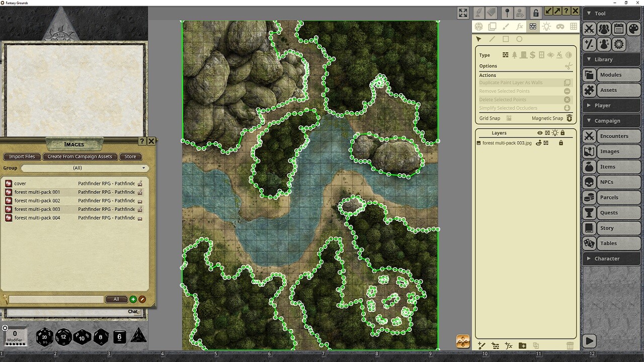Enable Magnetic Snap
The width and height of the screenshot is (644, 362).
(x=569, y=118)
